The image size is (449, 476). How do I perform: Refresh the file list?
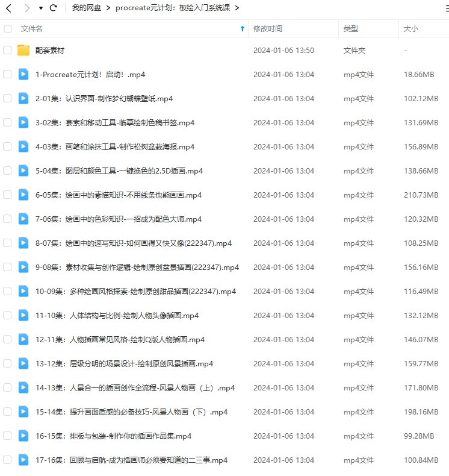[54, 8]
